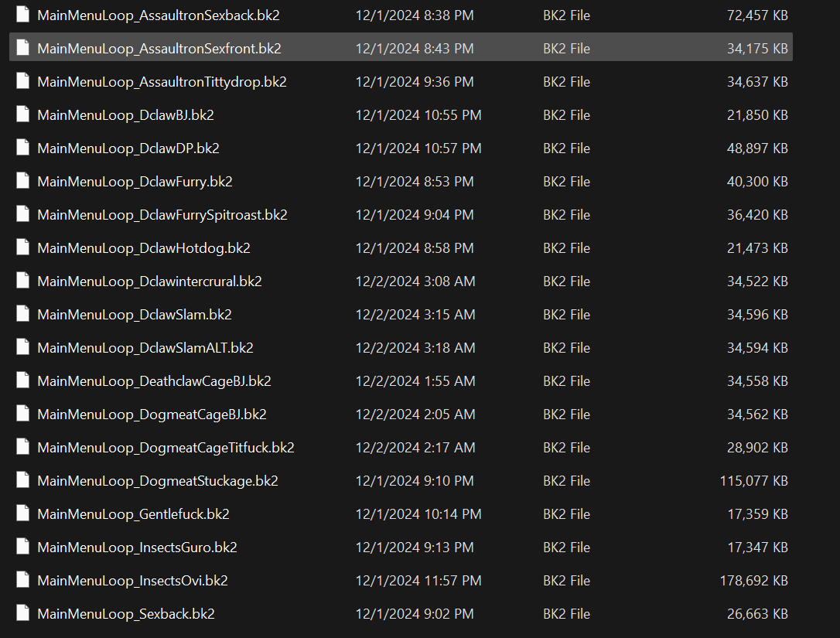
Task: Click the file name MainMenuLoop_Dclawintercrural.bk2
Action: point(149,281)
